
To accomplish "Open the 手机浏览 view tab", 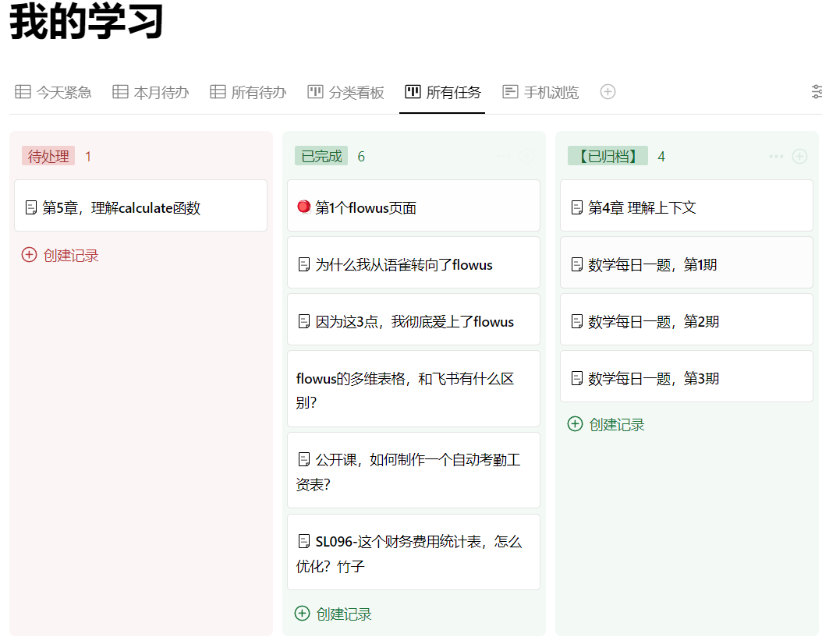I will (540, 92).
